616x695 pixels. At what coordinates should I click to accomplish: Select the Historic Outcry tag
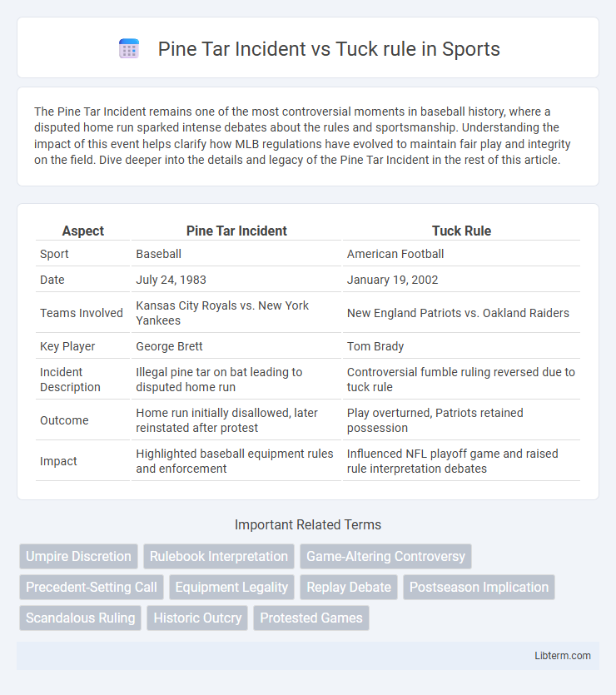point(197,618)
